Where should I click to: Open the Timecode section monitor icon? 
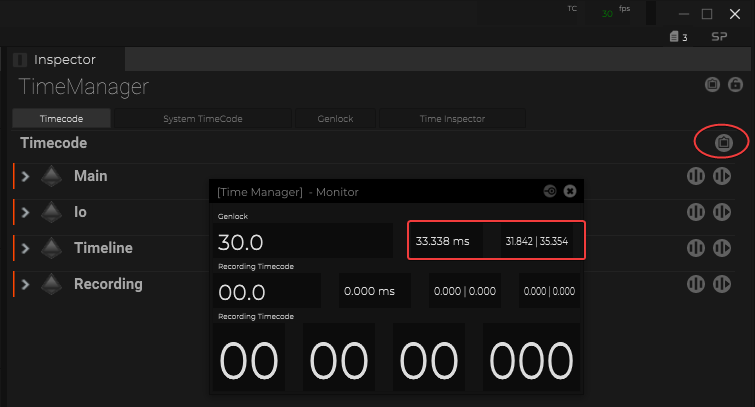[723, 143]
